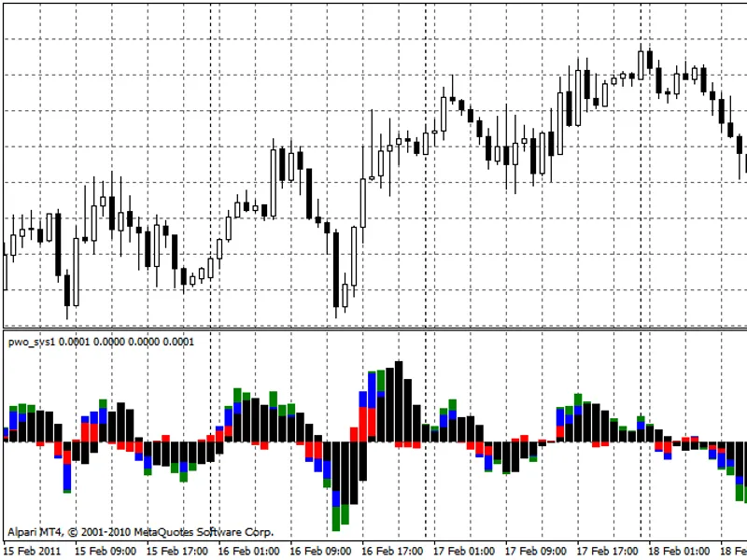Click the '15 Feb 17:00' time label
Screen dimensions: 747x560
pos(176,552)
